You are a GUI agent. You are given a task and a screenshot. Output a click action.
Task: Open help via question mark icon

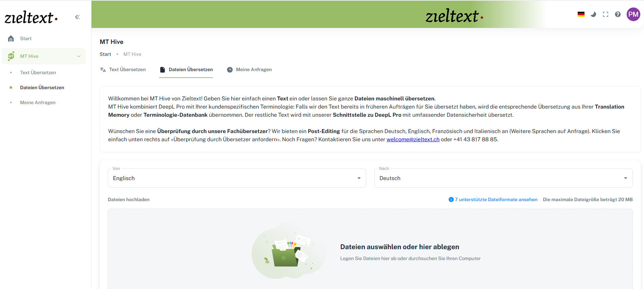[618, 14]
